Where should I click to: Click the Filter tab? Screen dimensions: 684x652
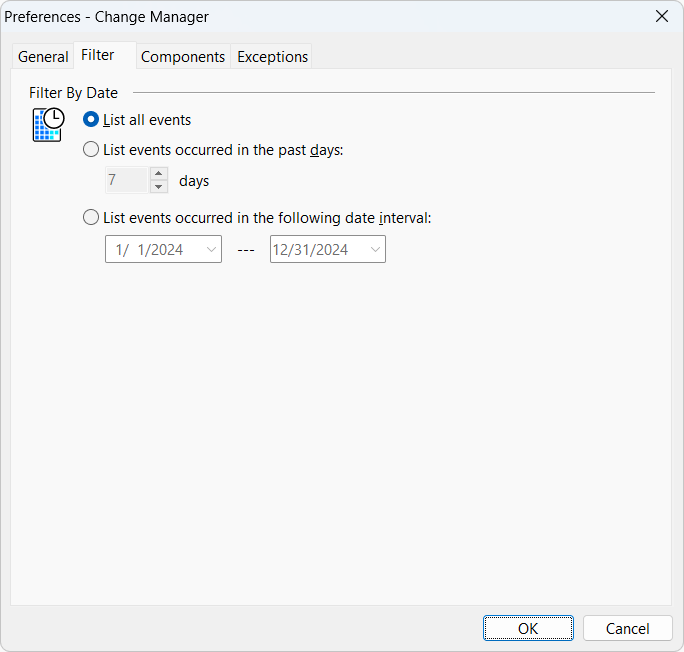[98, 55]
